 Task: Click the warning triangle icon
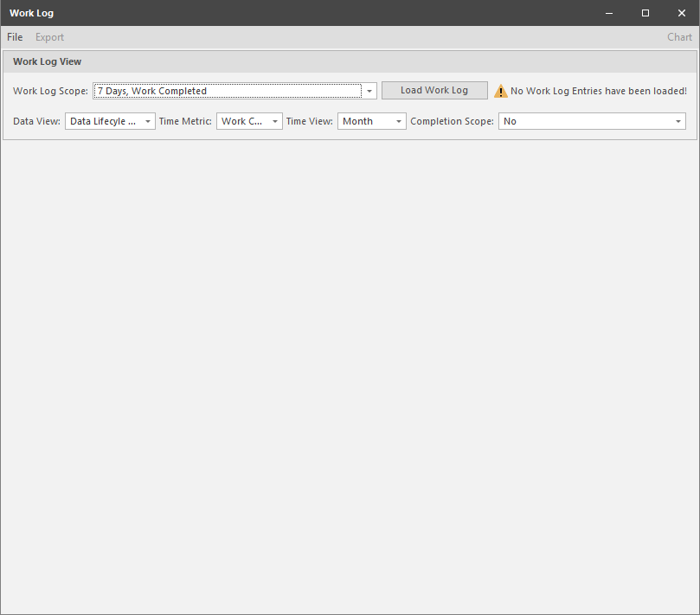[x=500, y=91]
